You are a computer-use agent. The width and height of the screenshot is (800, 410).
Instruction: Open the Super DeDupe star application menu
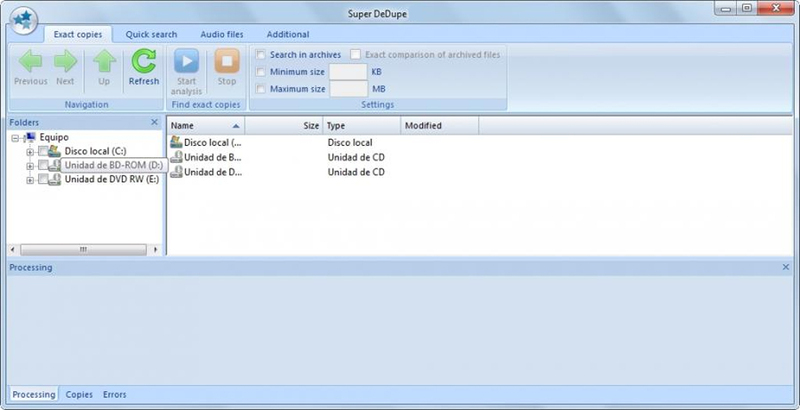23,21
